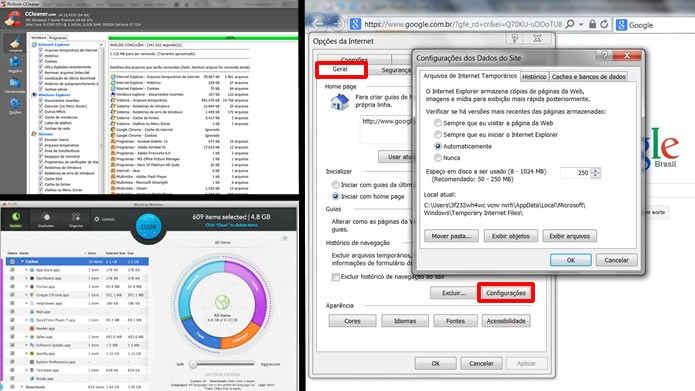
Task: Click the help question mark in Opções da Internet
Action: coord(515,39)
